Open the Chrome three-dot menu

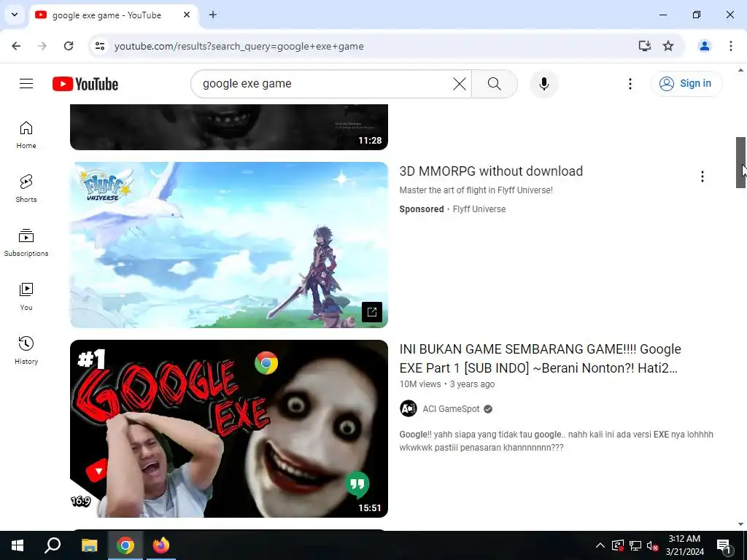(x=730, y=46)
